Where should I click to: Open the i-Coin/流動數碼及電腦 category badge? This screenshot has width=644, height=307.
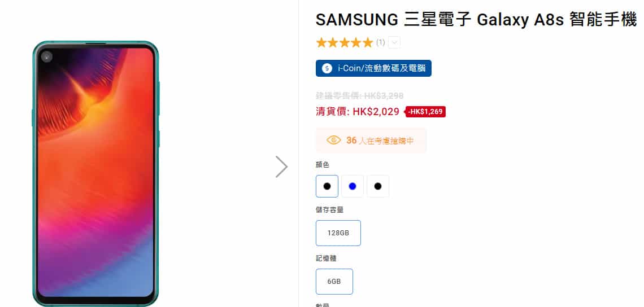pos(373,68)
